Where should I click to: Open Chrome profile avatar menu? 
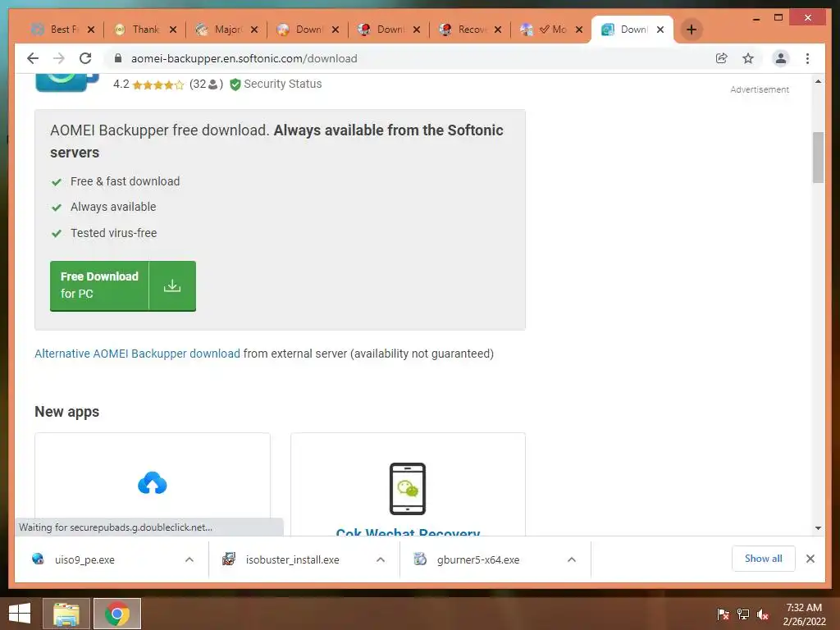click(x=781, y=58)
